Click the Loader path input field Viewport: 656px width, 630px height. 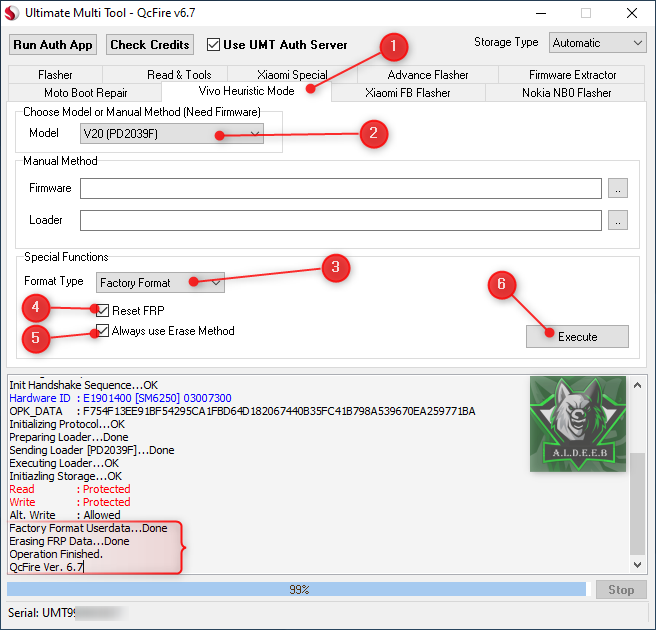coord(341,220)
